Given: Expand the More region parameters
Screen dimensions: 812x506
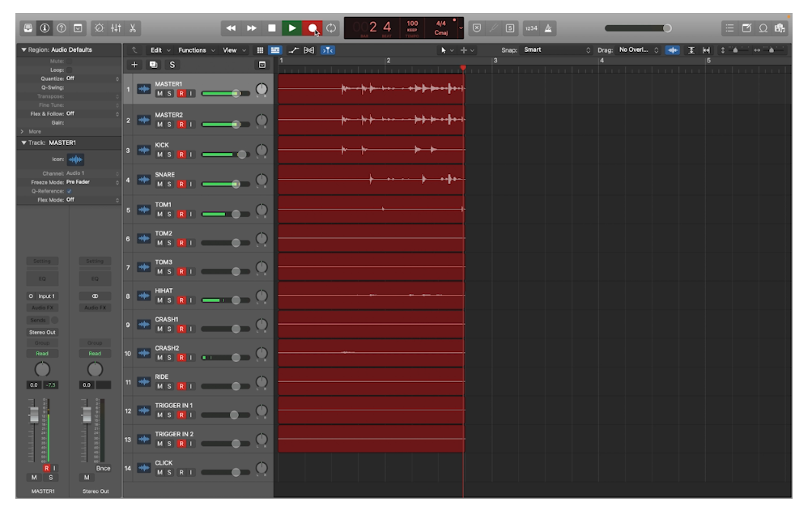Looking at the screenshot, I should pos(22,131).
